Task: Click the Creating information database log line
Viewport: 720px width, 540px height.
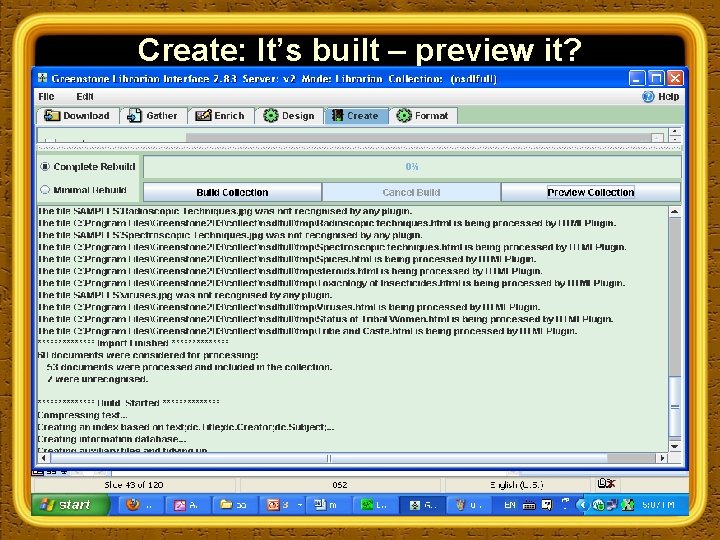Action: [x=112, y=439]
